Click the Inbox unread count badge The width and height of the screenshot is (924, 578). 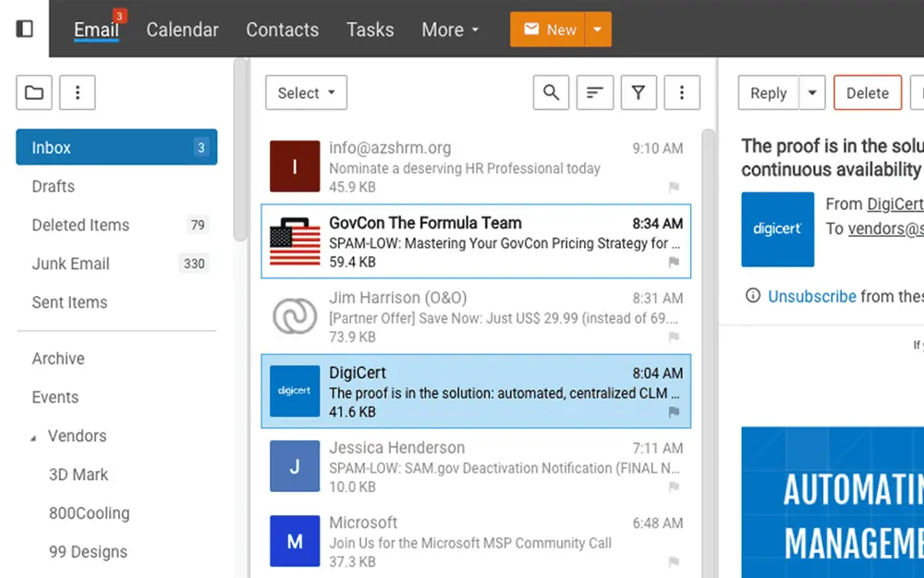coord(201,147)
